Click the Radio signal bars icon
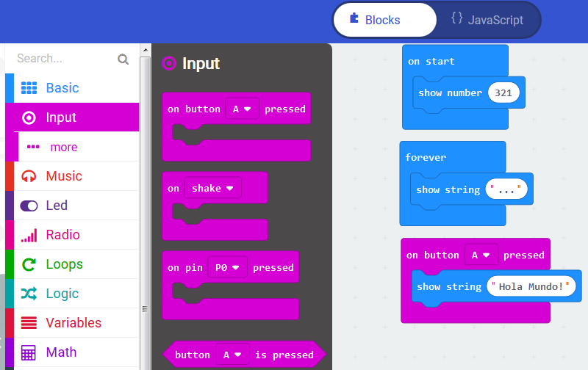This screenshot has height=370, width=588. point(29,236)
